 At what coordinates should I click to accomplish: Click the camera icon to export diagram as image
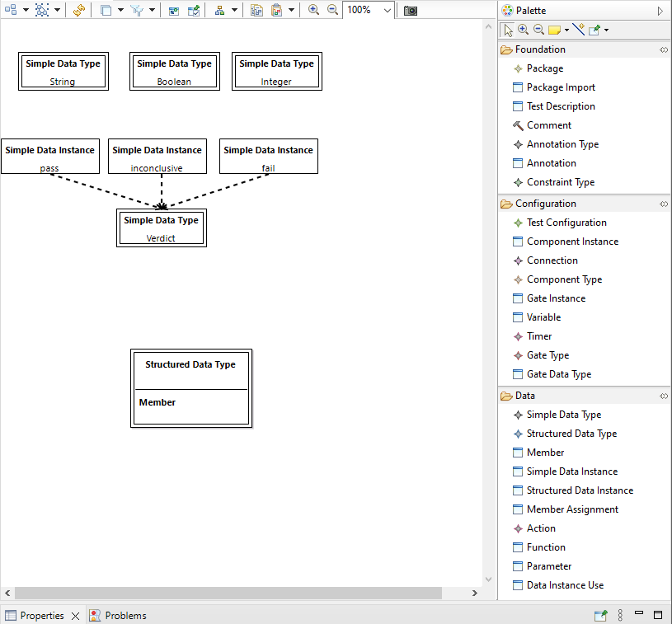click(410, 10)
